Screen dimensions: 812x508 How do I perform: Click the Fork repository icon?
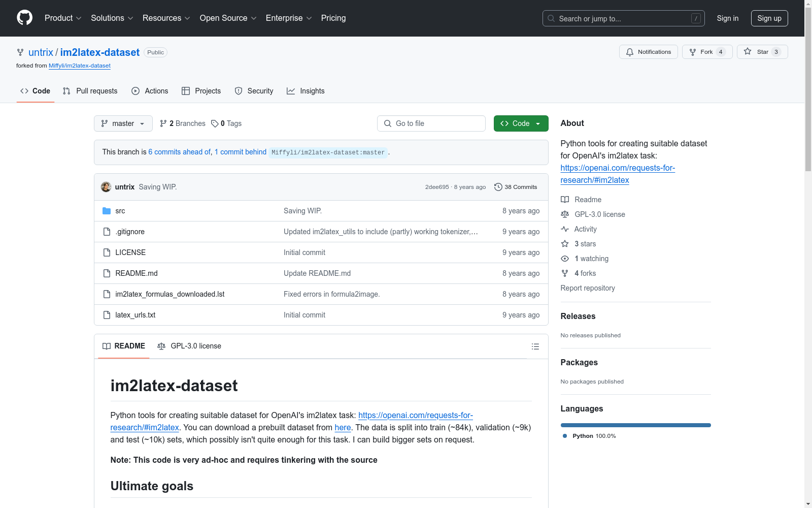[x=693, y=52]
